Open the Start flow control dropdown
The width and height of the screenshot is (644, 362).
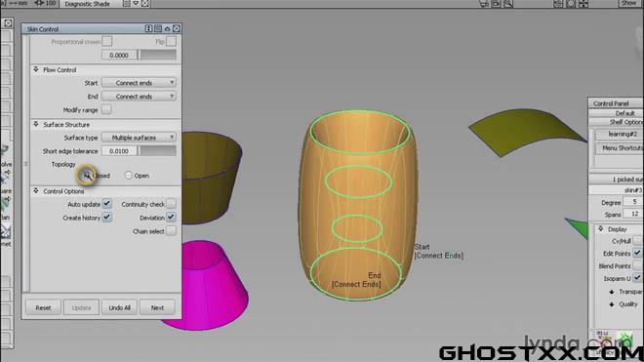140,83
